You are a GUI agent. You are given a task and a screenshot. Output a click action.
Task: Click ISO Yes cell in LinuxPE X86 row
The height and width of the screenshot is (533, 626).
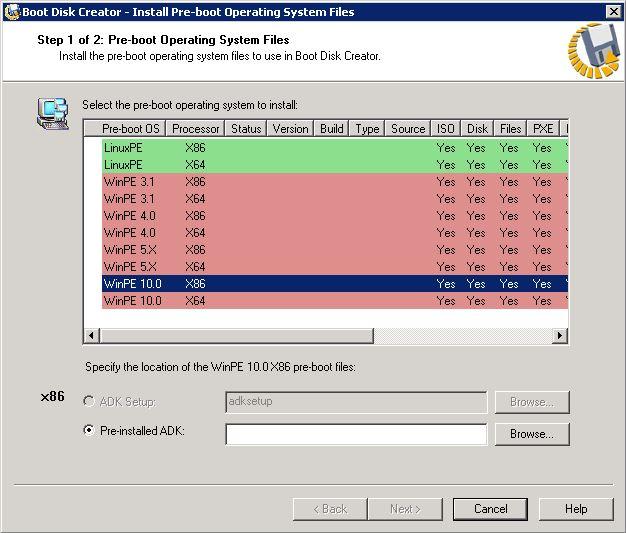[446, 148]
